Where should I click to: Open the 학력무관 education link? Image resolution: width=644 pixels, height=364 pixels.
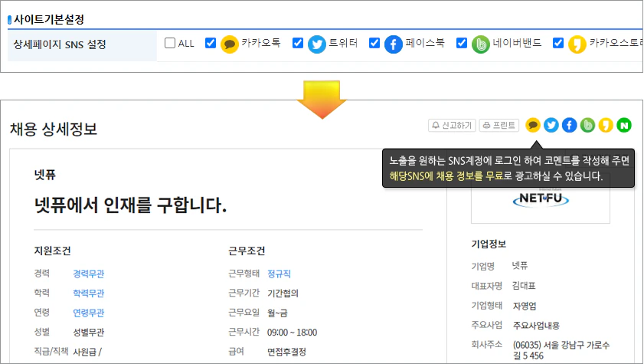coord(89,293)
